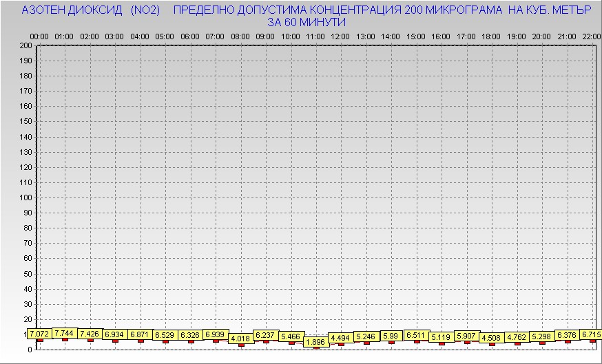This screenshot has width=602, height=364.
Task: Click the 16:00 time axis label
Action: tap(441, 36)
